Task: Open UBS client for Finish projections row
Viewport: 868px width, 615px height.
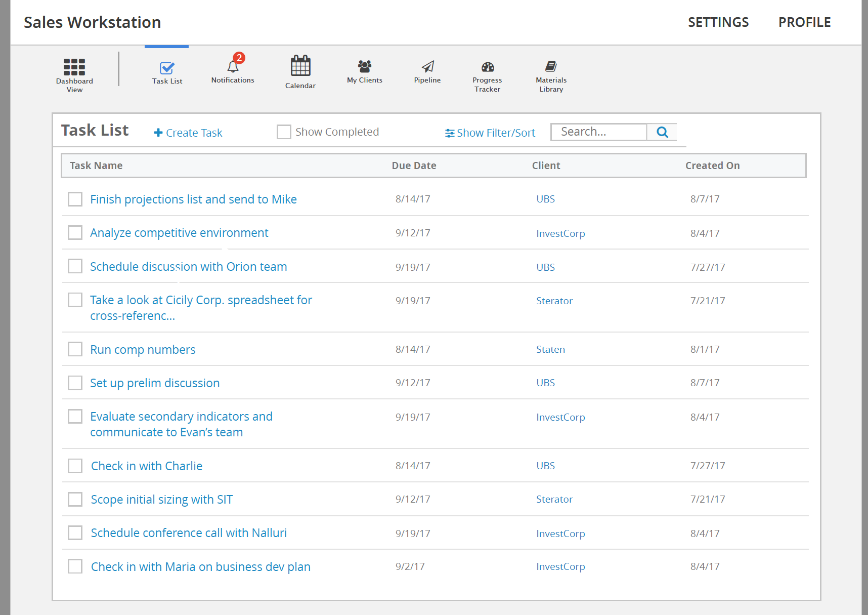Action: click(545, 199)
